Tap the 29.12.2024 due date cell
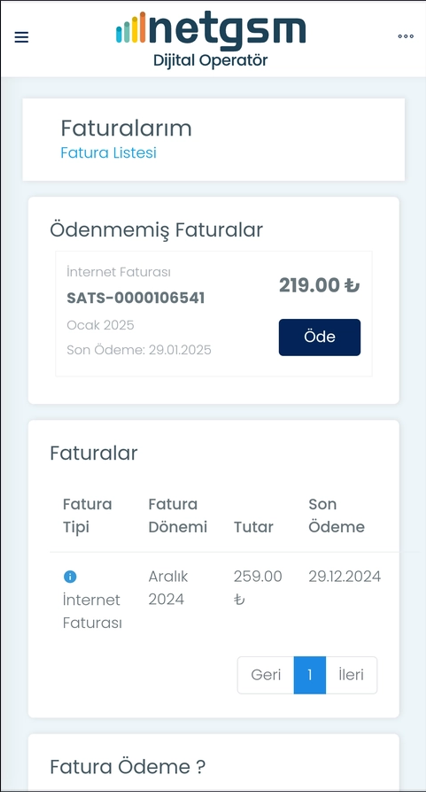The width and height of the screenshot is (426, 792). pyautogui.click(x=345, y=576)
